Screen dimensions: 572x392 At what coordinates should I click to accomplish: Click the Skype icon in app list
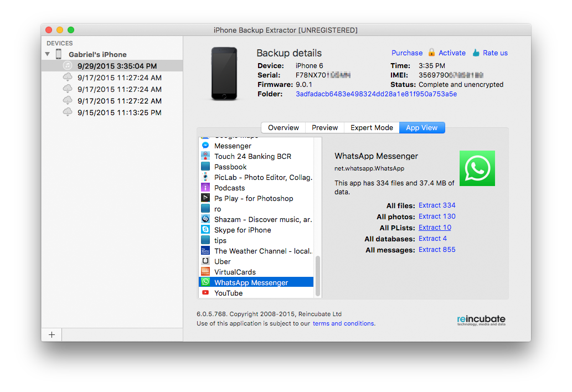(205, 230)
